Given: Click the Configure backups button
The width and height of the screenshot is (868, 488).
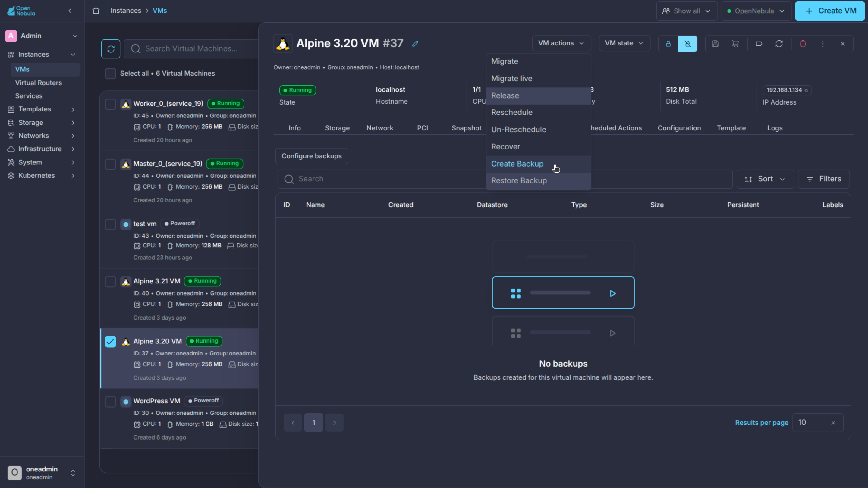Looking at the screenshot, I should click(311, 156).
